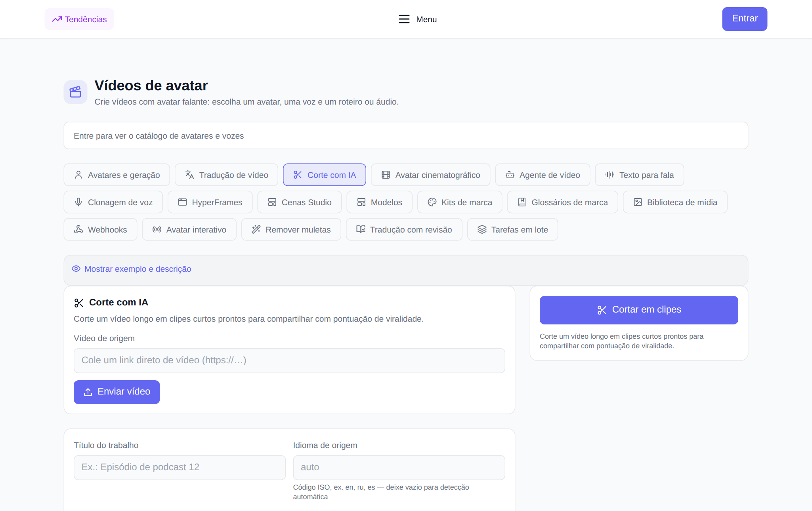Image resolution: width=812 pixels, height=511 pixels.
Task: Click the translate icon in Tradução de vídeo
Action: click(x=189, y=175)
